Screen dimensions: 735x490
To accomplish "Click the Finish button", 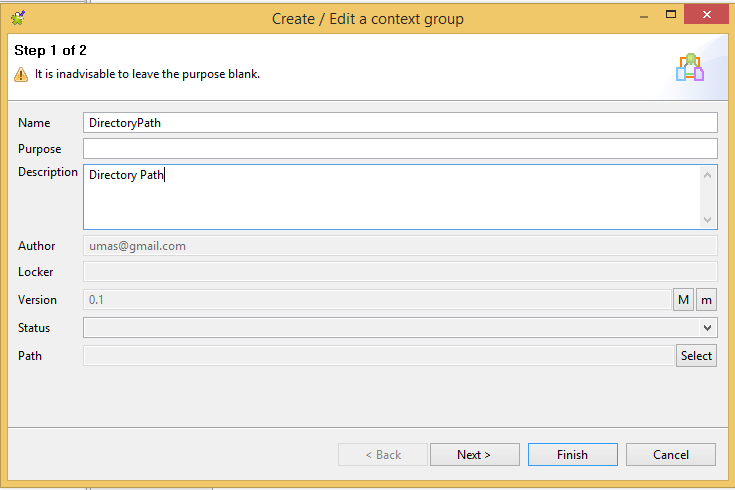I will (x=573, y=454).
